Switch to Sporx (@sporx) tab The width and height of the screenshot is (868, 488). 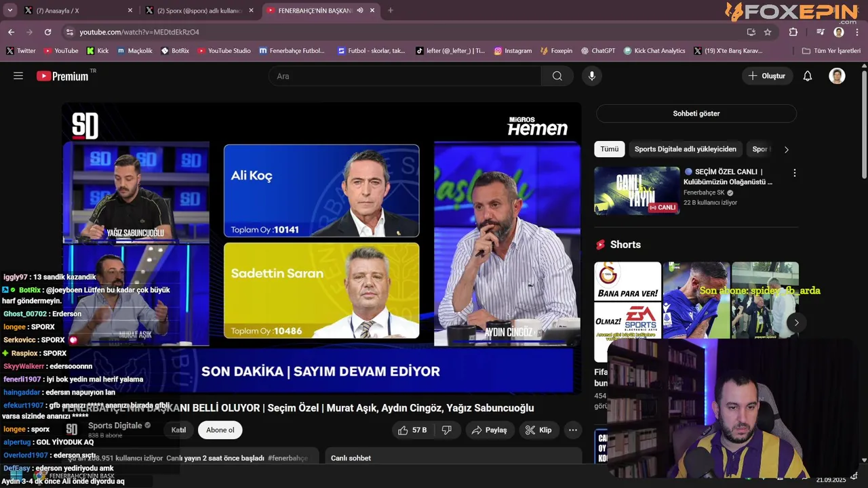point(198,10)
